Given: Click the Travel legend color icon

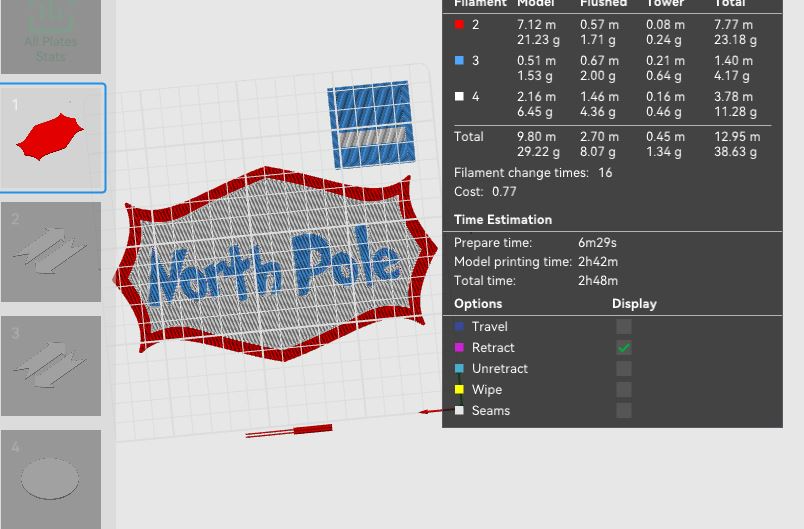Looking at the screenshot, I should 459,326.
